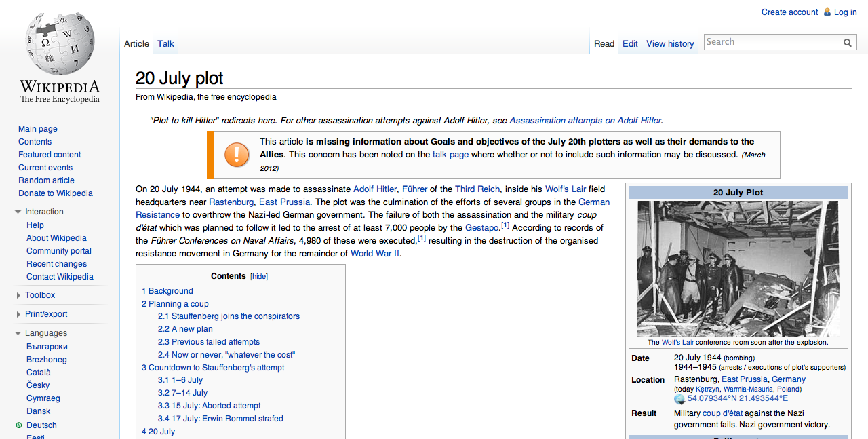Open the Adolf Hitler article link
The height and width of the screenshot is (439, 868).
[375, 189]
